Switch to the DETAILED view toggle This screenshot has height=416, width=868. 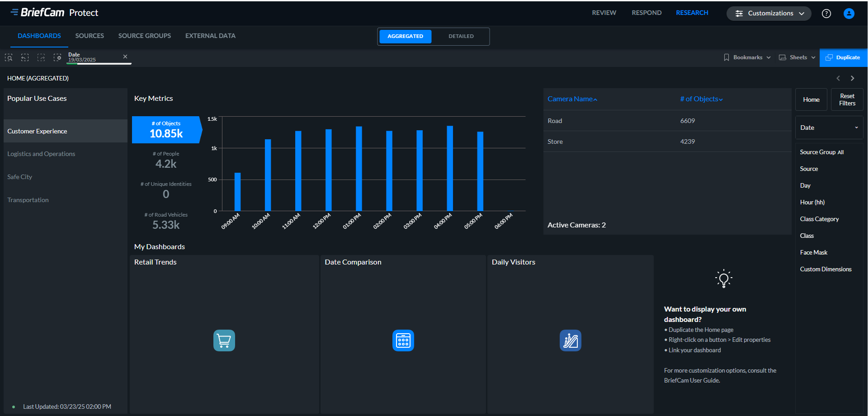tap(461, 36)
